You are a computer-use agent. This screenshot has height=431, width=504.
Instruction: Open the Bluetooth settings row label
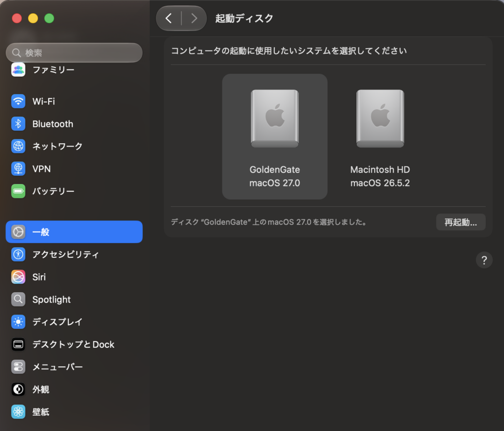[53, 124]
